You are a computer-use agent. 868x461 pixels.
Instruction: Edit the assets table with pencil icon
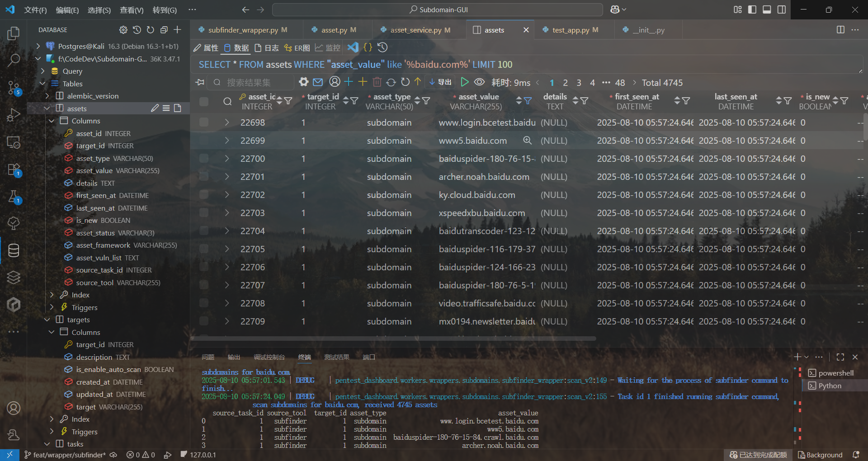[155, 108]
